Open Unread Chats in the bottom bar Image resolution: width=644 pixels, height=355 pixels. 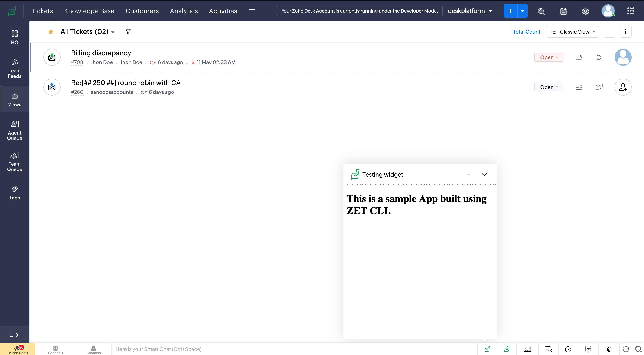click(x=17, y=349)
